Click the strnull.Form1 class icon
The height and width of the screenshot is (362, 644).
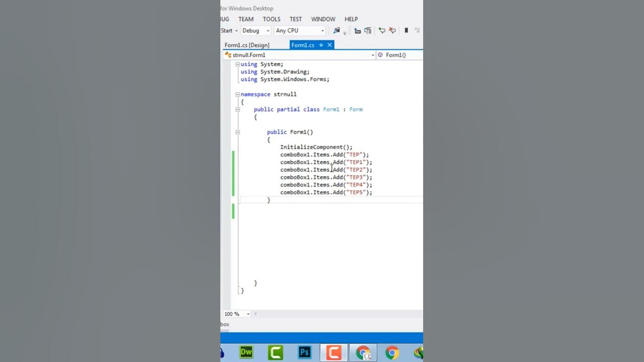coord(228,55)
